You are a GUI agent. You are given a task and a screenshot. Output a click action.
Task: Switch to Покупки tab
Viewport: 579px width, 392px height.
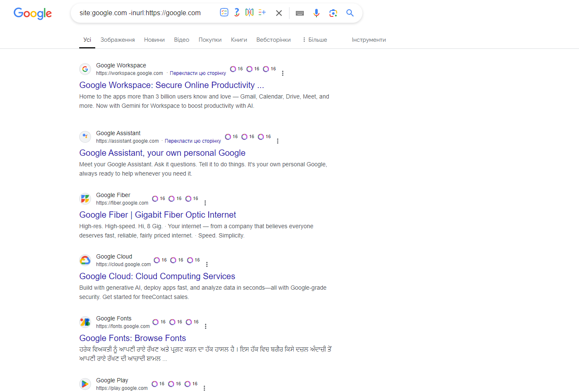pos(210,40)
